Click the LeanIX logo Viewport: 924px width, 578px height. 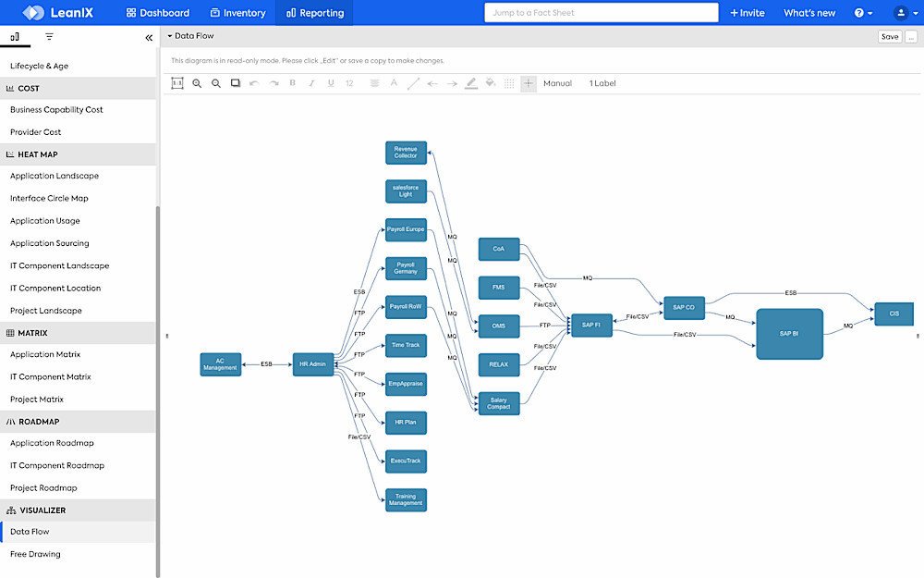coord(57,12)
